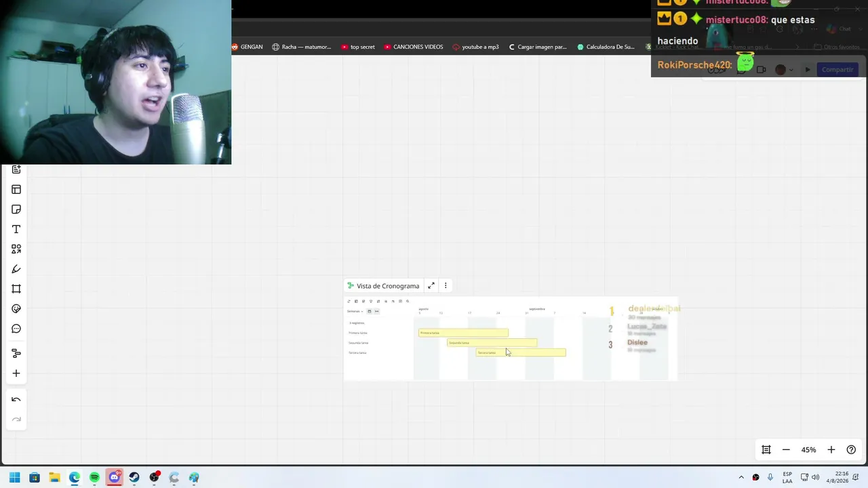This screenshot has height=488, width=868.
Task: Zoom out on the canvas
Action: click(x=786, y=450)
